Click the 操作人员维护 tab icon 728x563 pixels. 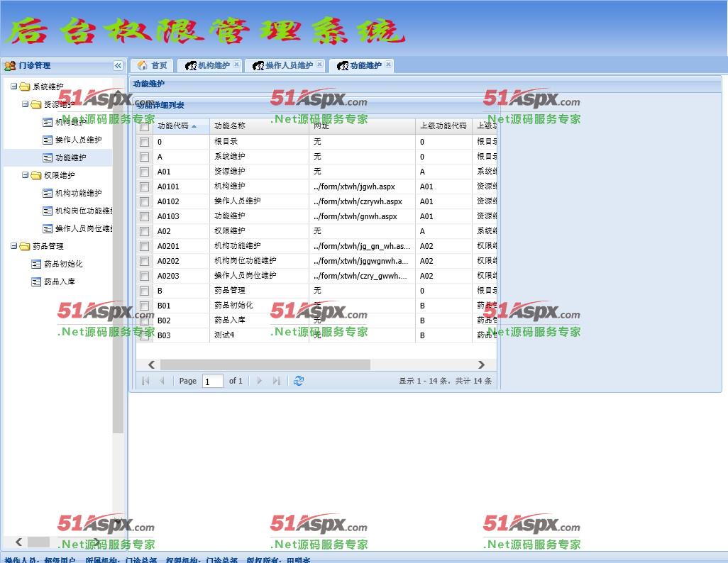click(x=258, y=65)
